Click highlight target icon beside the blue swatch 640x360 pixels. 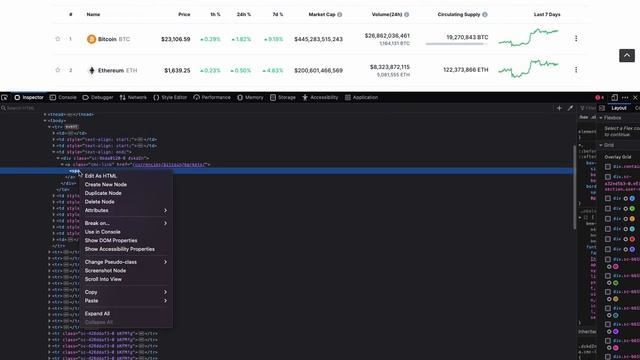point(625,199)
